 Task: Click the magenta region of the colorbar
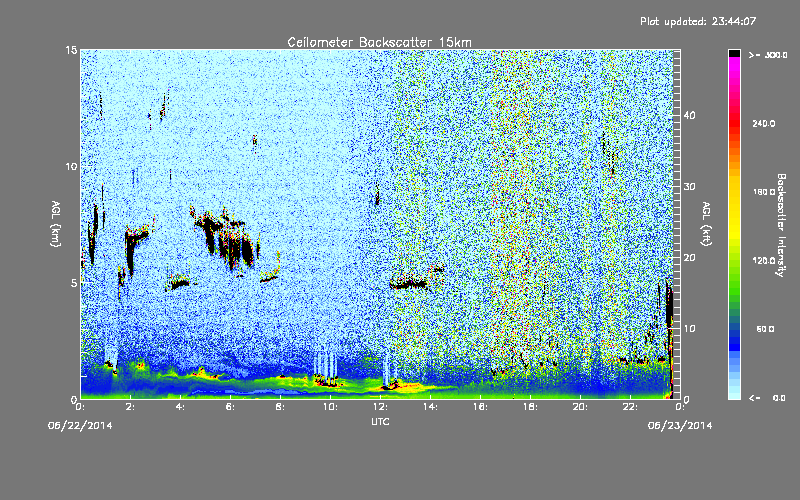click(x=734, y=69)
